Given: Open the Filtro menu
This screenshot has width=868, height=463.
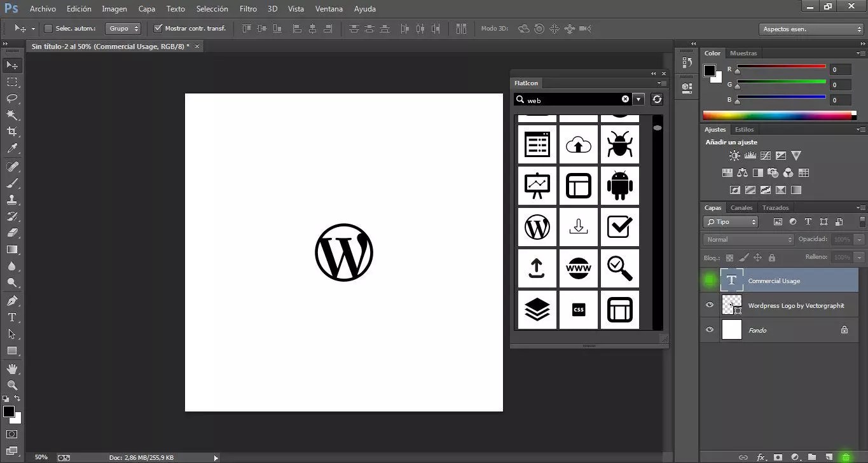Looking at the screenshot, I should 249,9.
